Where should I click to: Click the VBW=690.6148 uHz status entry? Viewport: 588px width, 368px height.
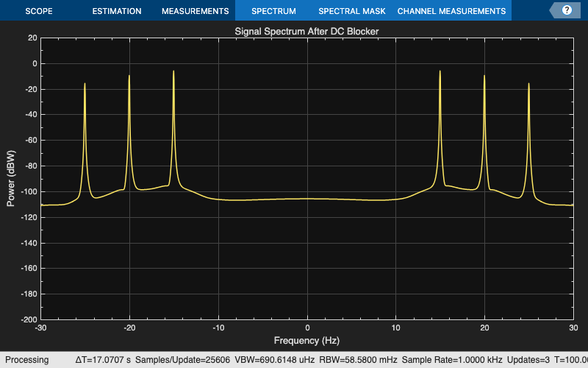tap(274, 360)
